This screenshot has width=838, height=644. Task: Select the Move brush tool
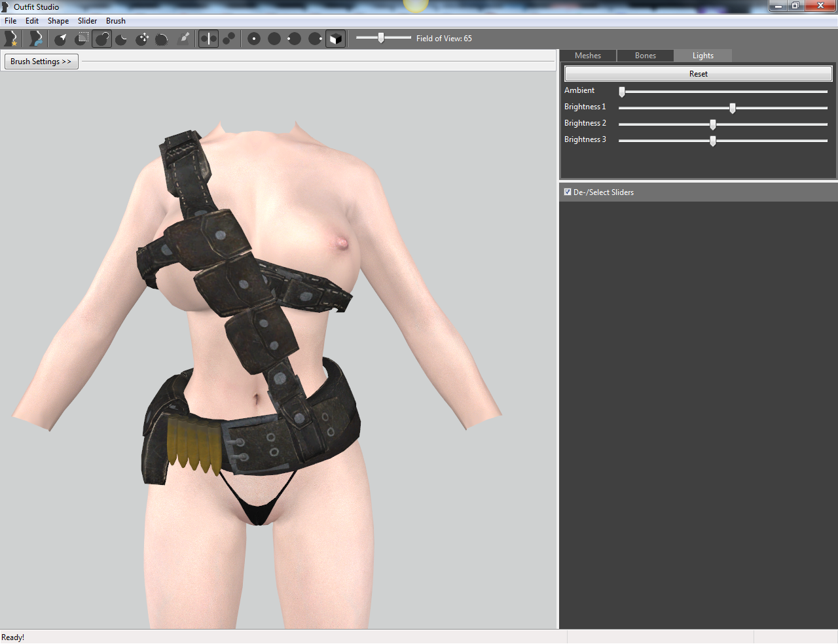(x=142, y=39)
